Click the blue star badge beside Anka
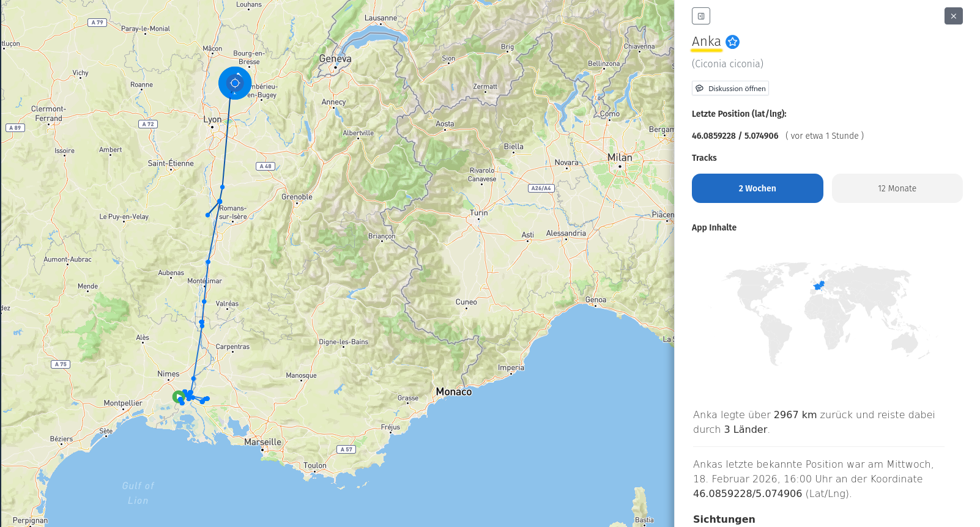The height and width of the screenshot is (527, 980). coord(732,42)
